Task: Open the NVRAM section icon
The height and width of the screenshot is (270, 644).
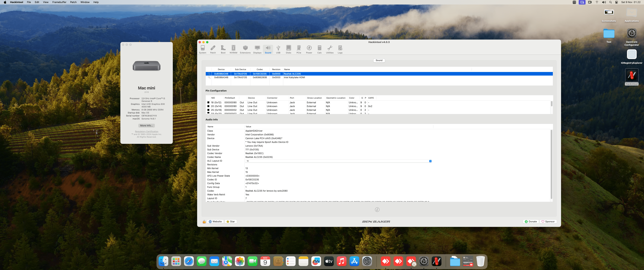Action: 233,49
